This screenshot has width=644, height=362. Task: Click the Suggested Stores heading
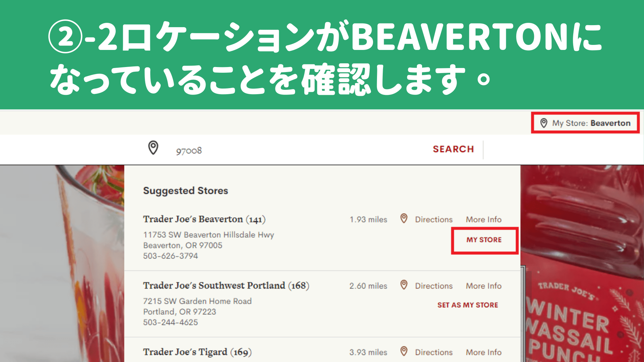click(185, 191)
